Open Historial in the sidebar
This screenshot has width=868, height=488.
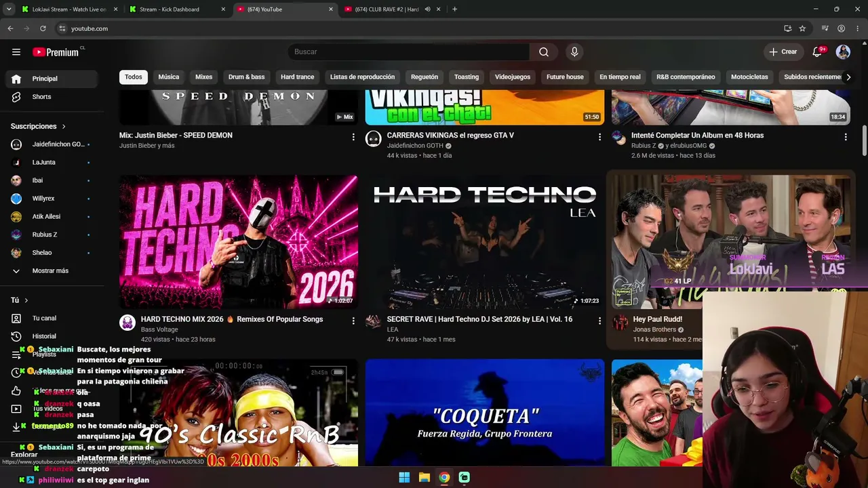(52, 336)
